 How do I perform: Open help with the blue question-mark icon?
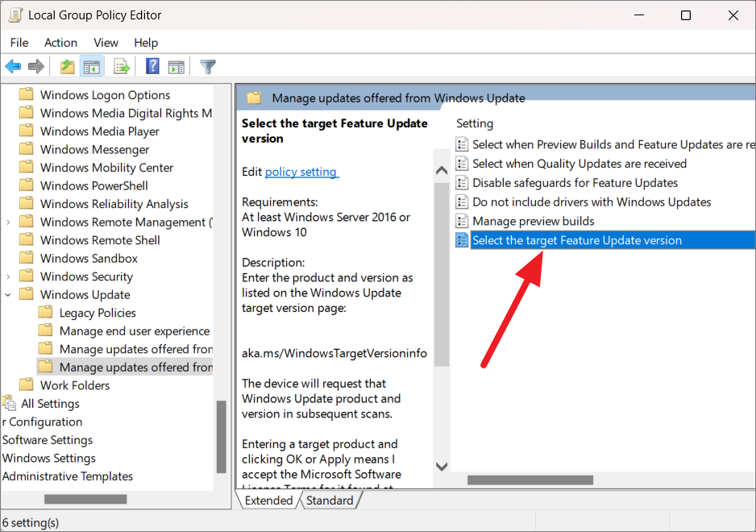[x=152, y=66]
